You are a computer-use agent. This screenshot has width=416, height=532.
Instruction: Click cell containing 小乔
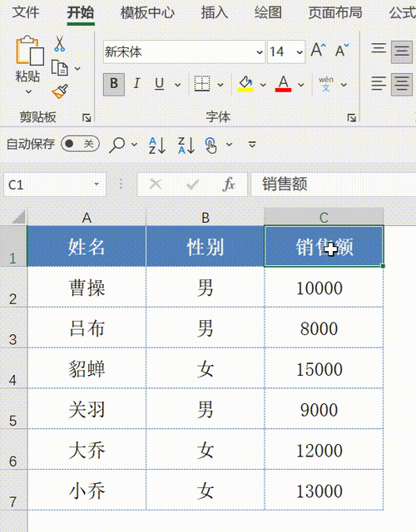[87, 490]
